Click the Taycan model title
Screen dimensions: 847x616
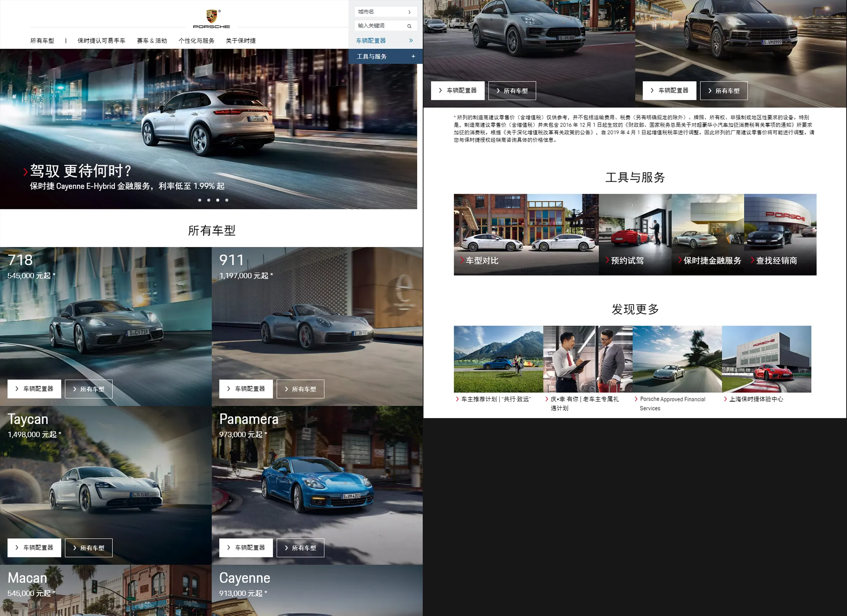[x=28, y=419]
